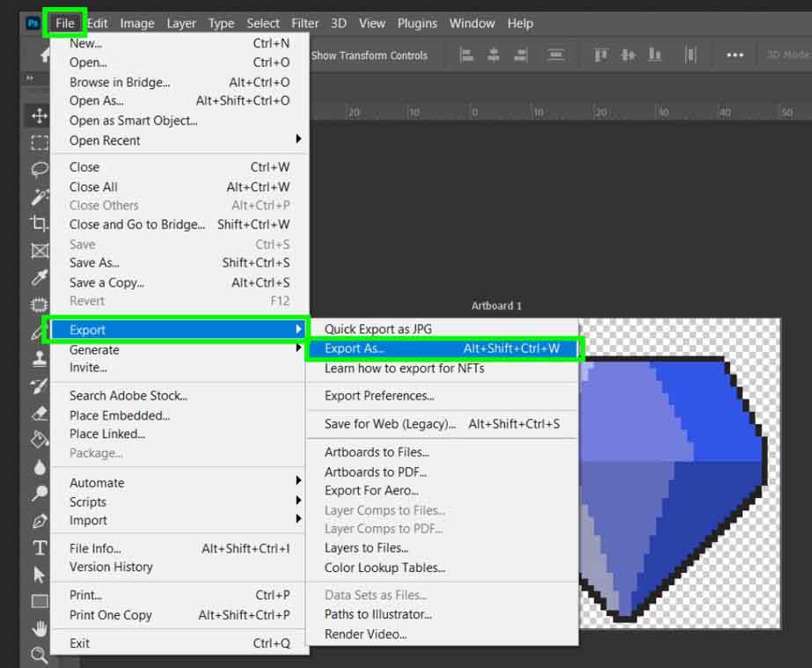This screenshot has width=812, height=668.
Task: Select the Rectangle shape tool
Action: [40, 602]
